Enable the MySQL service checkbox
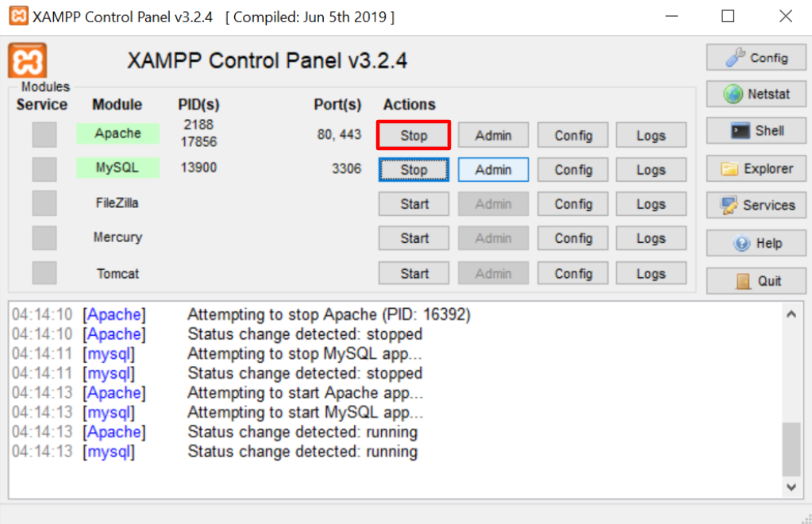 (x=44, y=169)
